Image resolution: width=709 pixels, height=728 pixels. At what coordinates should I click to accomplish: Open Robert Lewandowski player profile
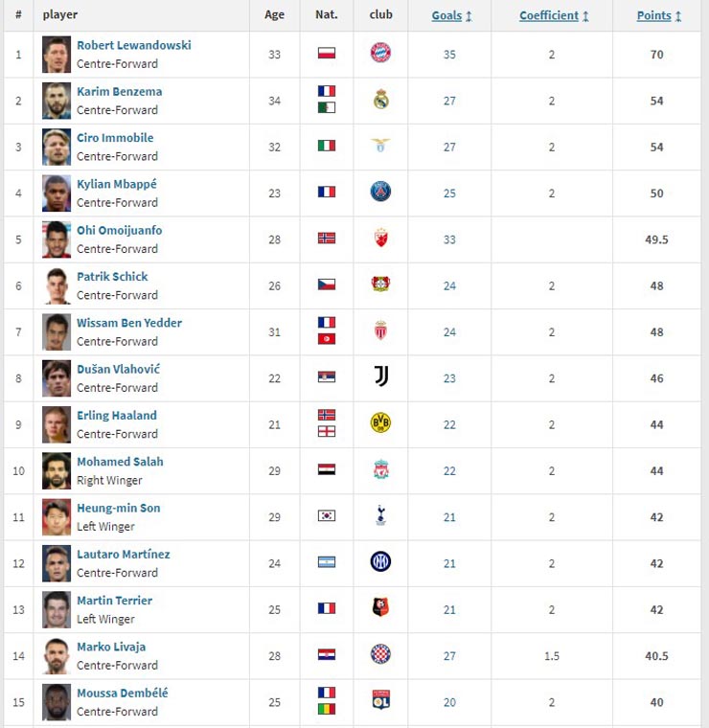click(x=133, y=45)
